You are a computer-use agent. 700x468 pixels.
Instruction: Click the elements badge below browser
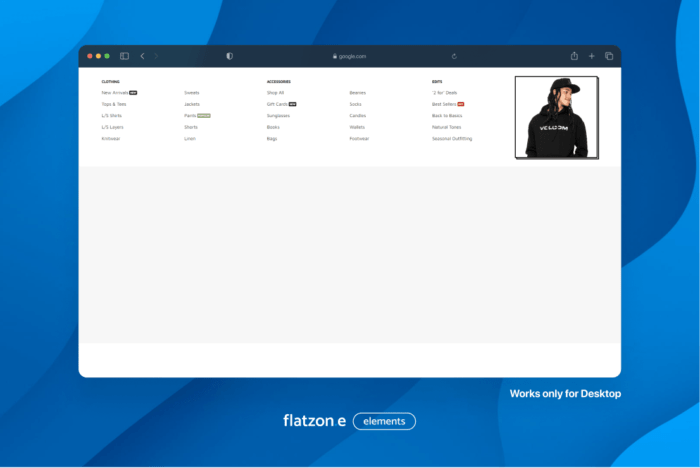tap(384, 421)
